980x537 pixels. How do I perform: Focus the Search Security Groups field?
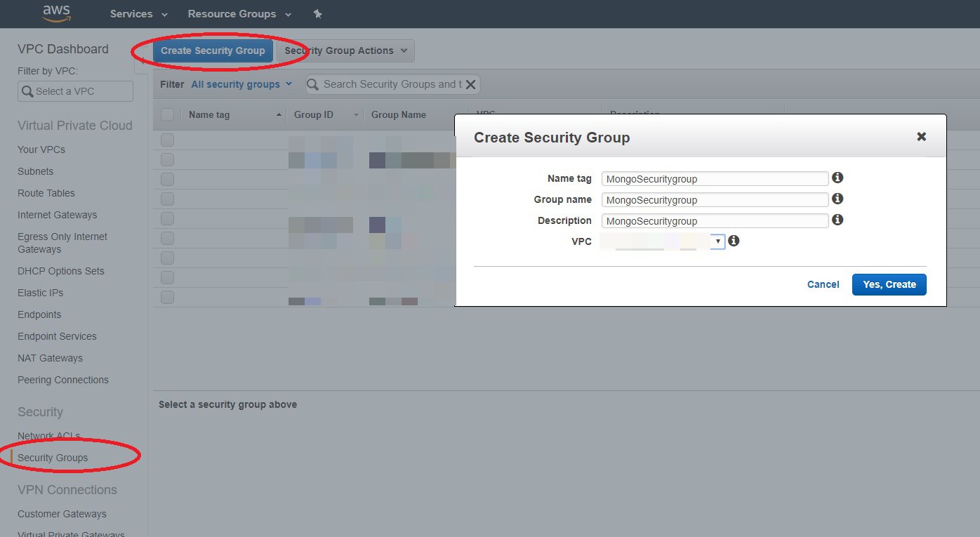[x=392, y=84]
